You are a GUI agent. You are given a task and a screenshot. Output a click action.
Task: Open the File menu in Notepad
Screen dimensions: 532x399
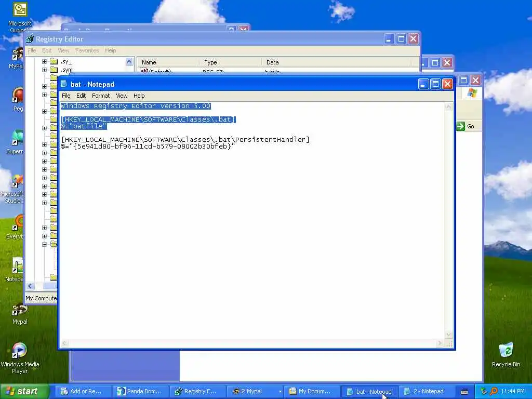tap(66, 96)
